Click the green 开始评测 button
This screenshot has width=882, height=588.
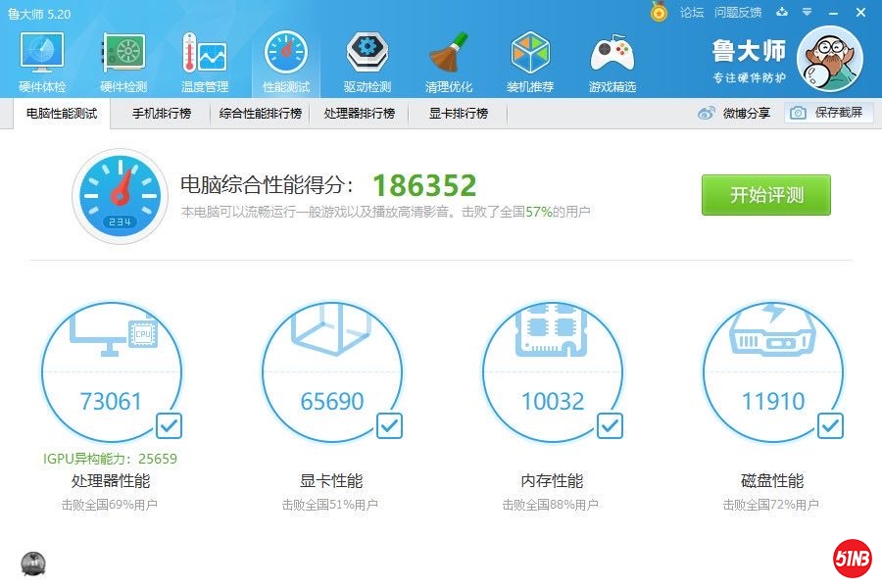(x=765, y=195)
